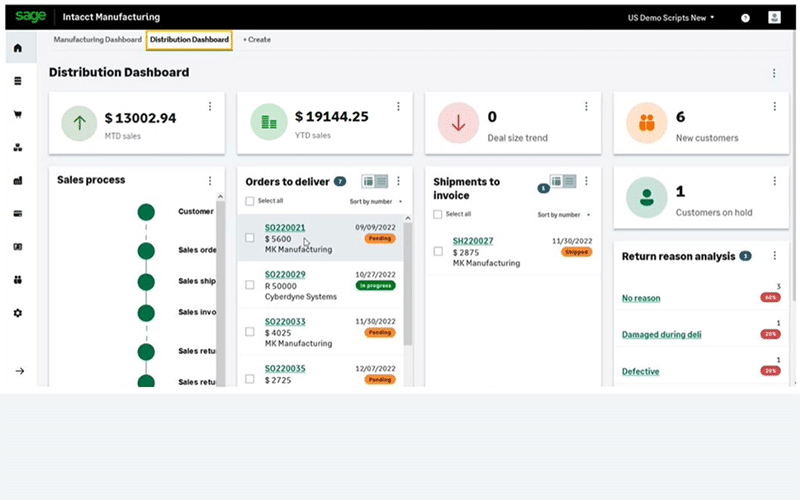Screen dimensions: 800x500
Task: Open the US Demo Scripts New company dropdown
Action: pyautogui.click(x=670, y=18)
